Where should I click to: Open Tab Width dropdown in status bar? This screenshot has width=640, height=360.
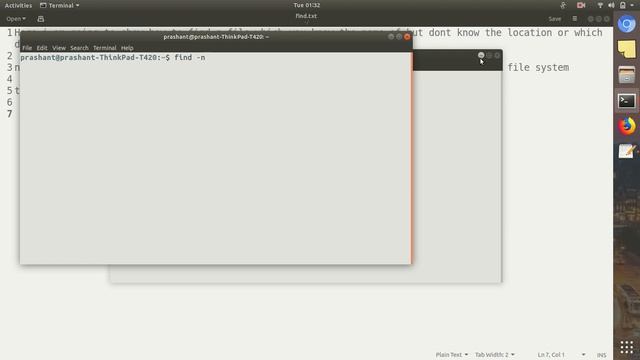495,355
